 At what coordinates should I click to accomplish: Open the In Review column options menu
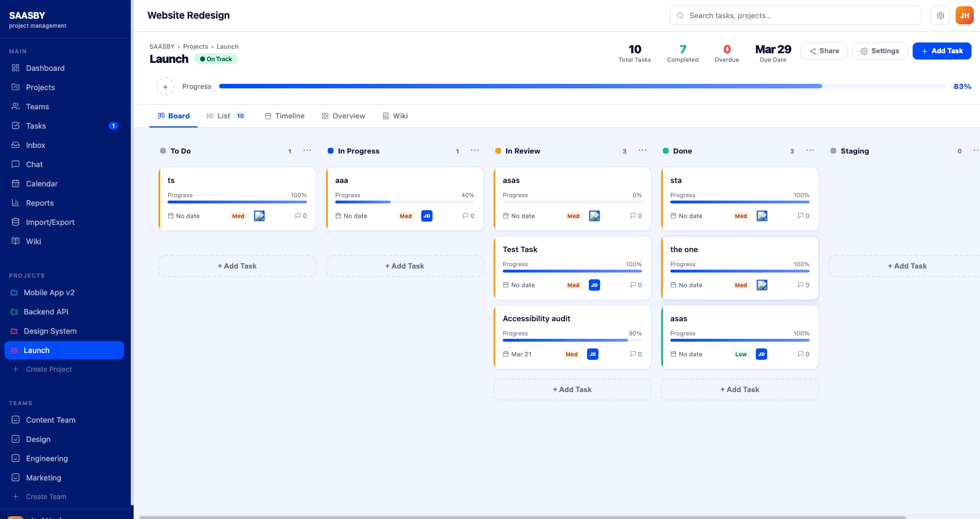point(643,151)
